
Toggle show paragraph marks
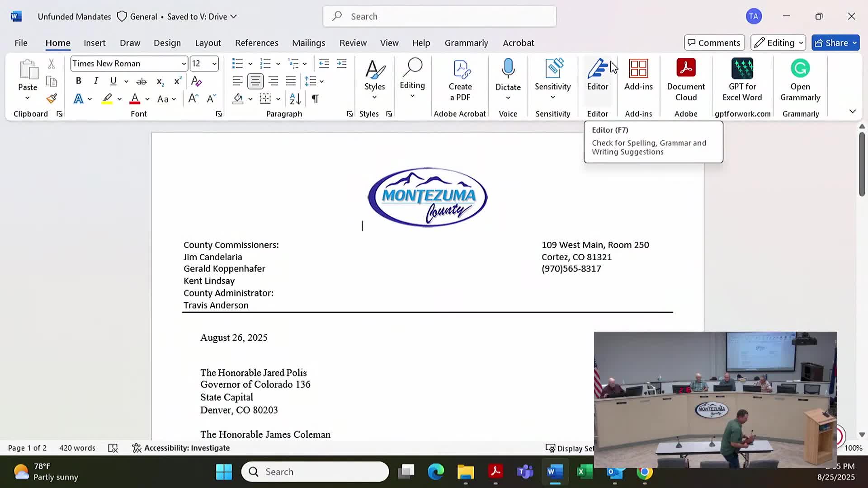coord(315,99)
